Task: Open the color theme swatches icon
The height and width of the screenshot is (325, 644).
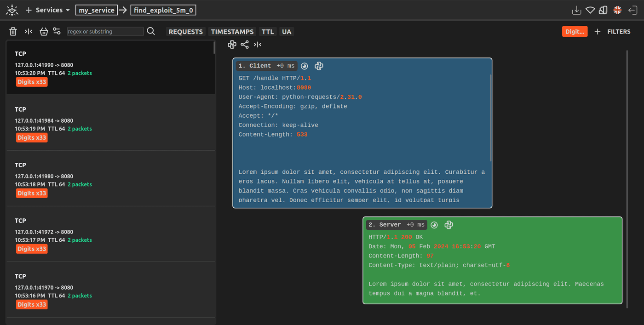Action: point(604,10)
